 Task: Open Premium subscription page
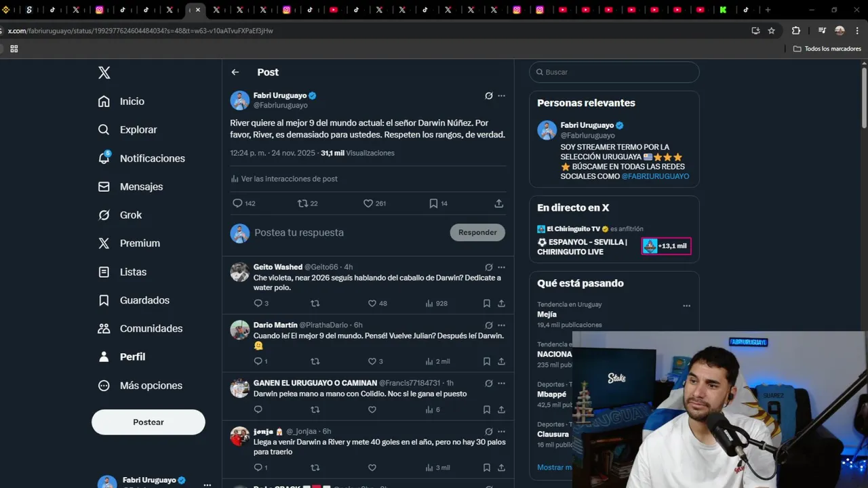tap(129, 243)
